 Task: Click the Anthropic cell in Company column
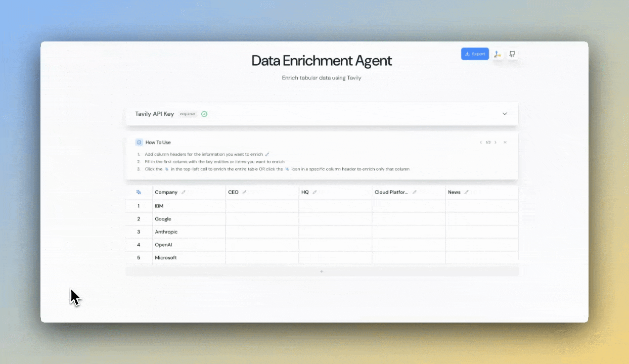click(x=189, y=232)
